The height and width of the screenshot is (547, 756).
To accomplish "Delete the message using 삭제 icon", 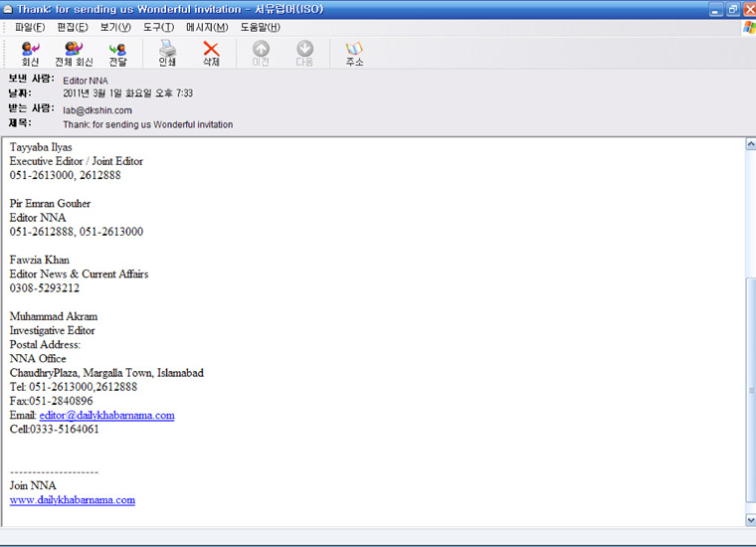I will click(211, 53).
